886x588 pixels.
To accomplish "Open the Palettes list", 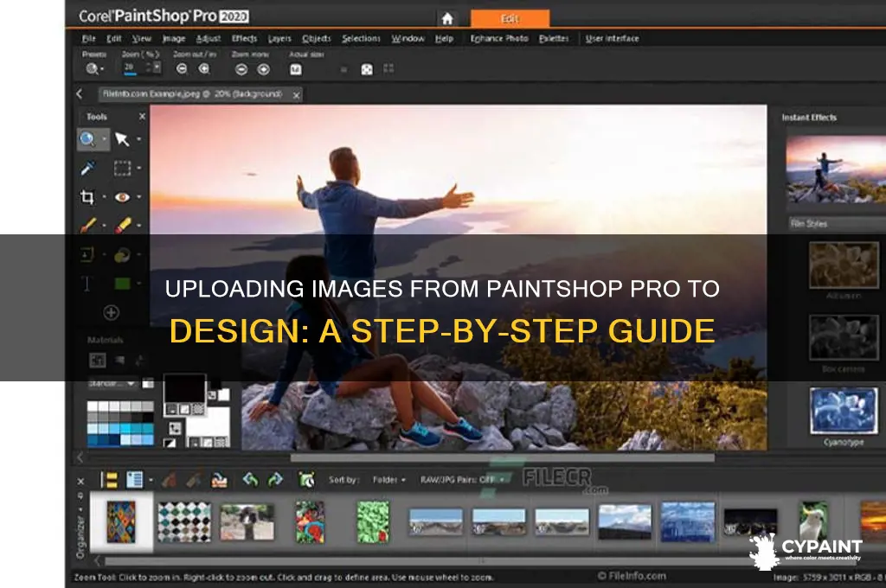I will click(554, 38).
